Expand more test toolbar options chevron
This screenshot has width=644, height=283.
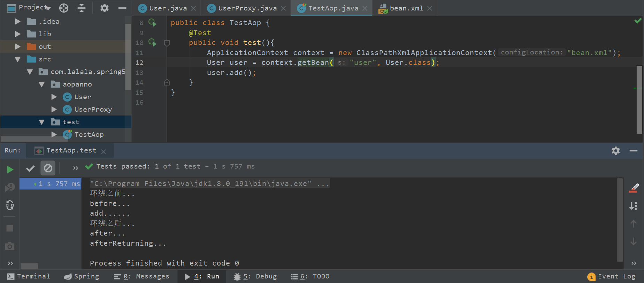tap(75, 168)
